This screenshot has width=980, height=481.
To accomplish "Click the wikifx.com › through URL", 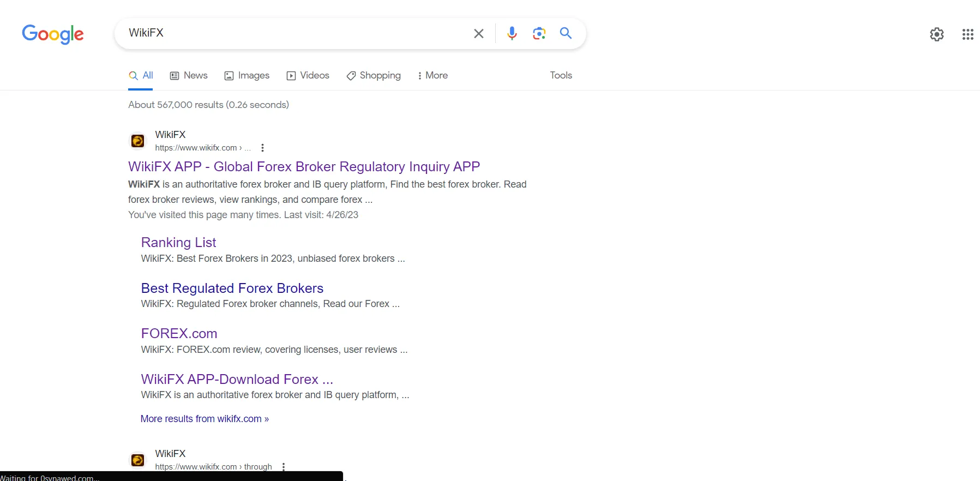I will tap(213, 467).
